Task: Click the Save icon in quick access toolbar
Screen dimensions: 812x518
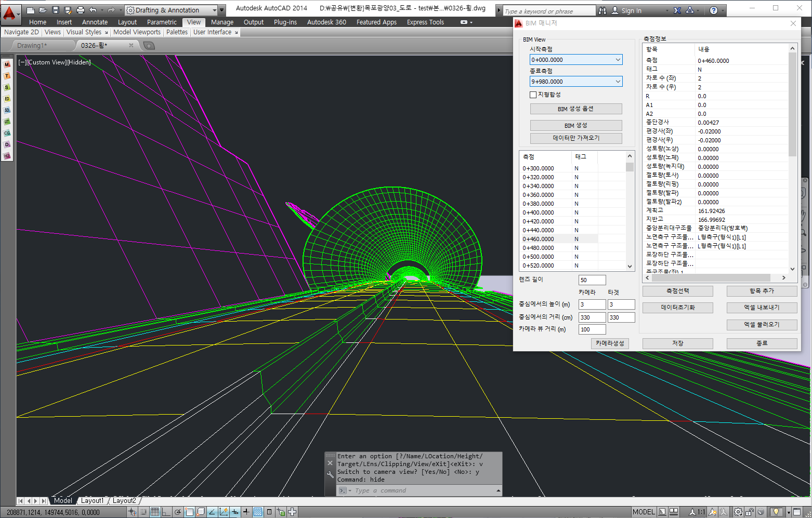Action: click(x=56, y=10)
